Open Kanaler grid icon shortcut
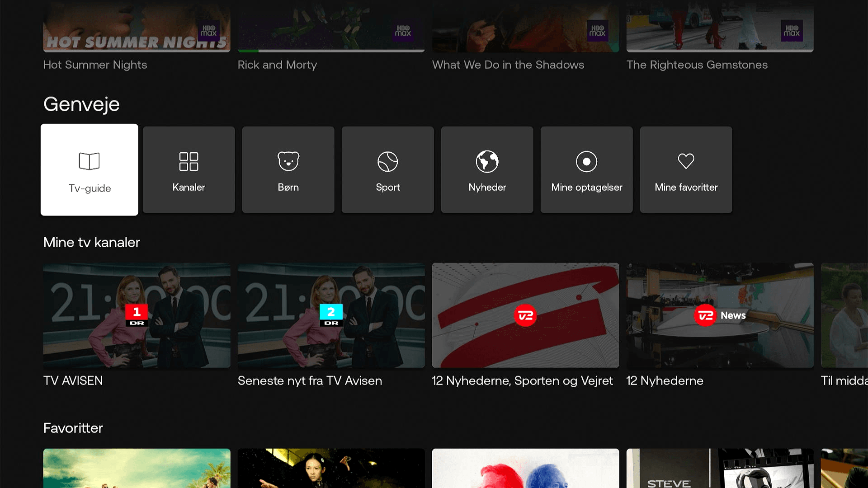 click(189, 161)
